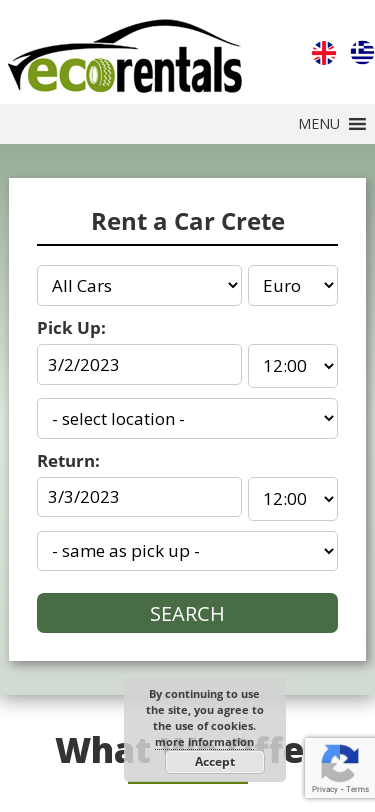Open the return time dropdown
375x812 pixels.
(x=293, y=499)
